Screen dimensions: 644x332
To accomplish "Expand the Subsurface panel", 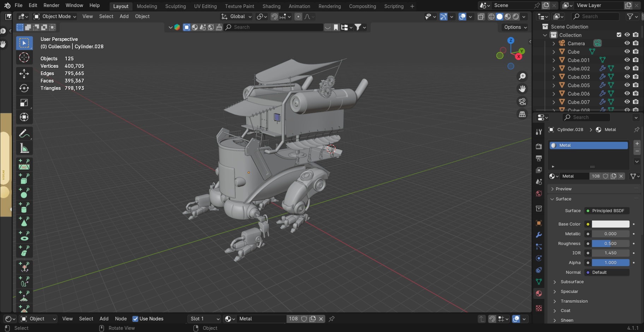I will [572, 282].
